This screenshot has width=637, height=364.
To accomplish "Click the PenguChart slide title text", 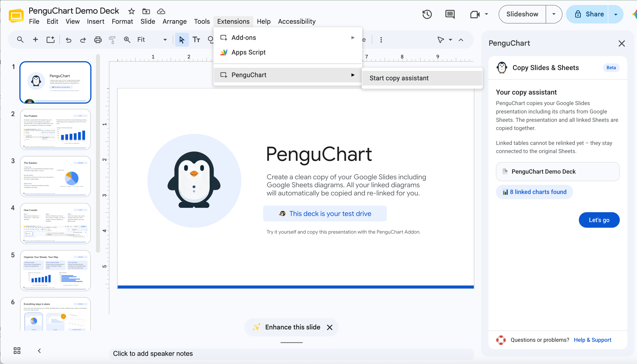I will click(319, 154).
